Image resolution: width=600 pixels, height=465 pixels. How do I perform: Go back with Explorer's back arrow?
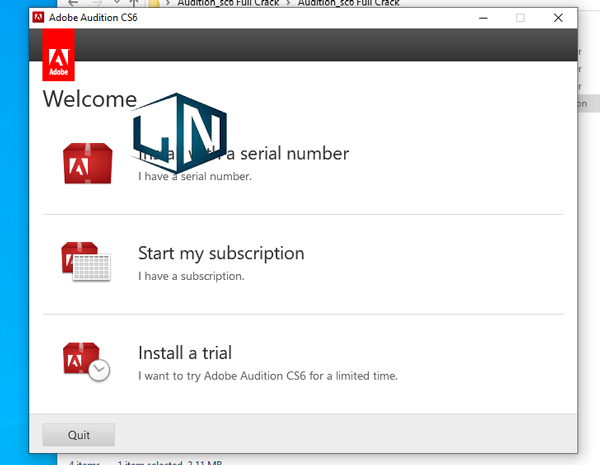point(73,3)
